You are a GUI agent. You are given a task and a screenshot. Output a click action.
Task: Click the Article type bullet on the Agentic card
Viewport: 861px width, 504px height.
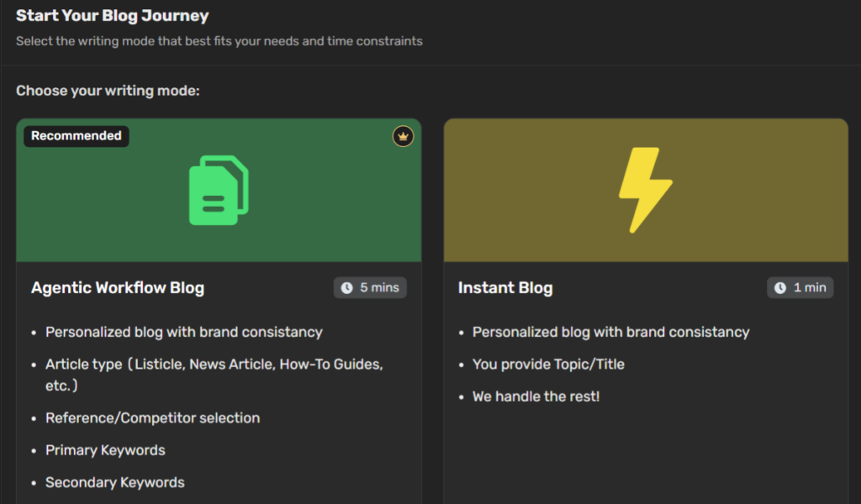(214, 365)
